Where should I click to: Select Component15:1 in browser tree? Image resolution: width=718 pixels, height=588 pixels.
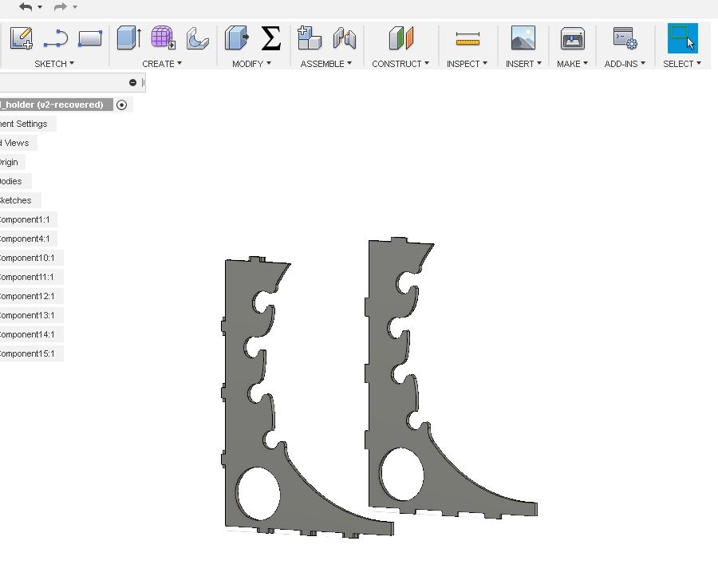[x=31, y=354]
